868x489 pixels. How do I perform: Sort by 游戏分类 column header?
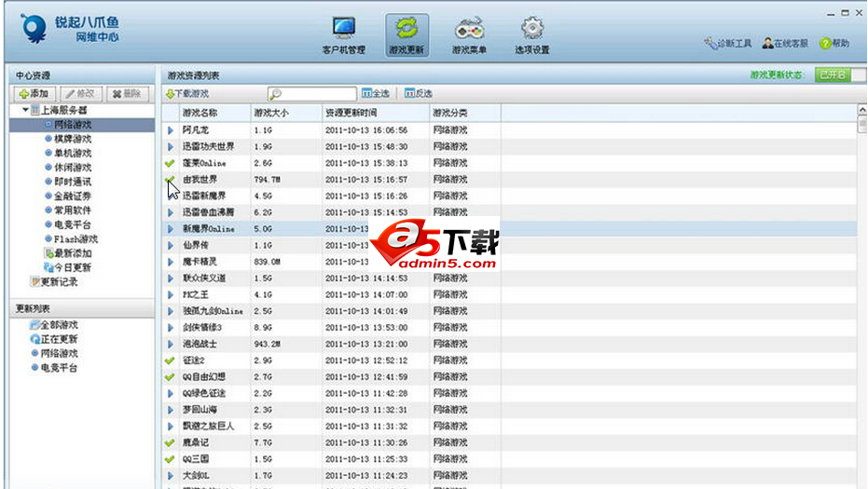pyautogui.click(x=465, y=113)
